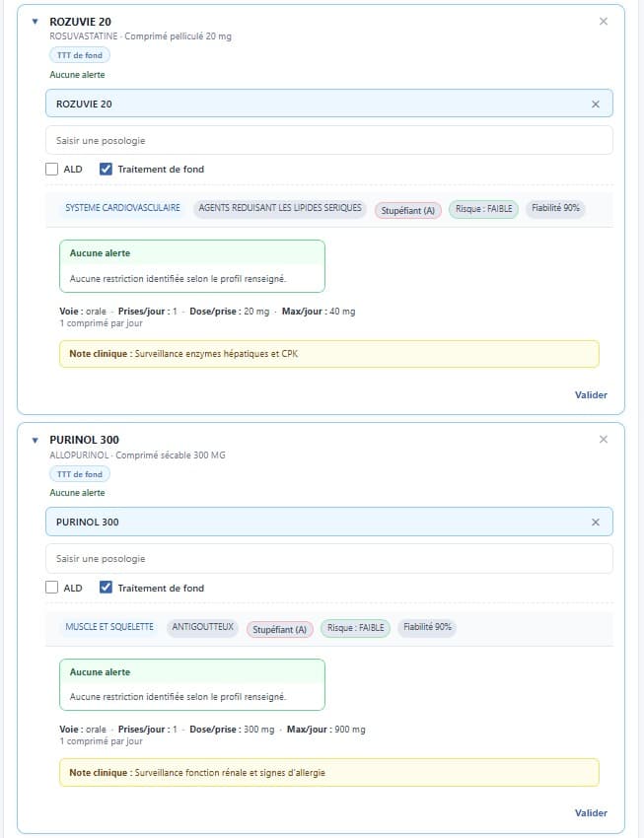Click Max/jour : 900 mg dosage text

tap(326, 729)
